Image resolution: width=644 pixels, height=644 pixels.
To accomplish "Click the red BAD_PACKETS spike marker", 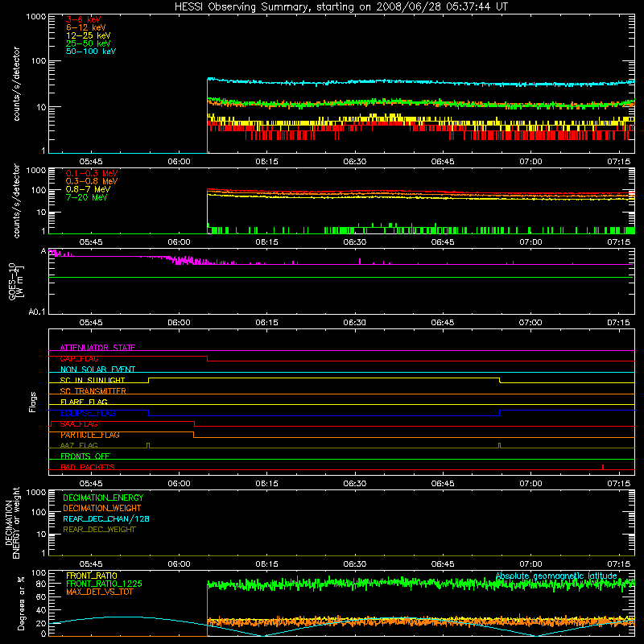I will point(602,467).
